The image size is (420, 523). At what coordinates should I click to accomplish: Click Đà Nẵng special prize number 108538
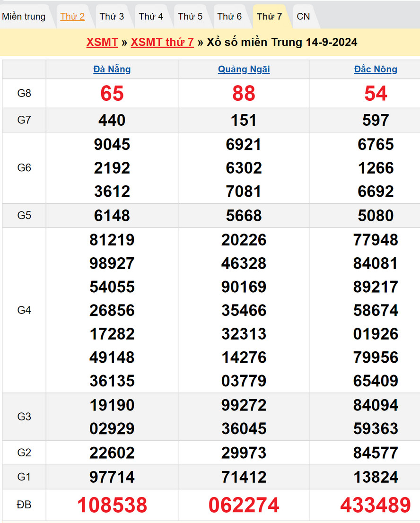tap(112, 505)
